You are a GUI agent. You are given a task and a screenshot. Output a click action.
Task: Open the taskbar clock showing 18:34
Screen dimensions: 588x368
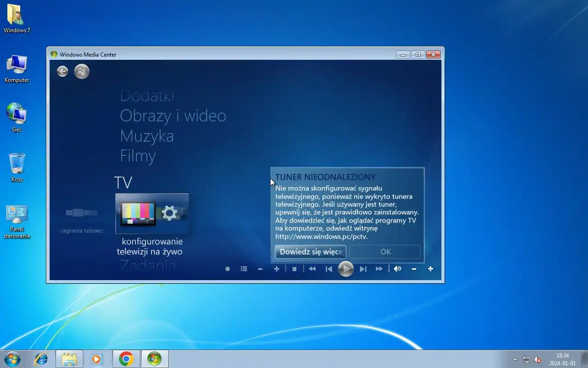[x=562, y=359]
